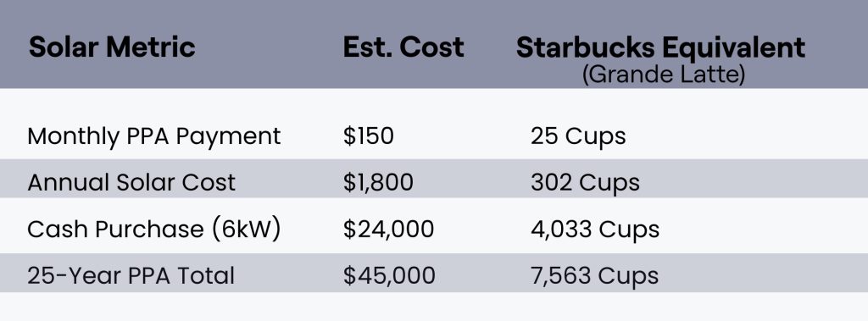This screenshot has height=321, width=868.
Task: Click the 25 Cups cell
Action: [578, 136]
